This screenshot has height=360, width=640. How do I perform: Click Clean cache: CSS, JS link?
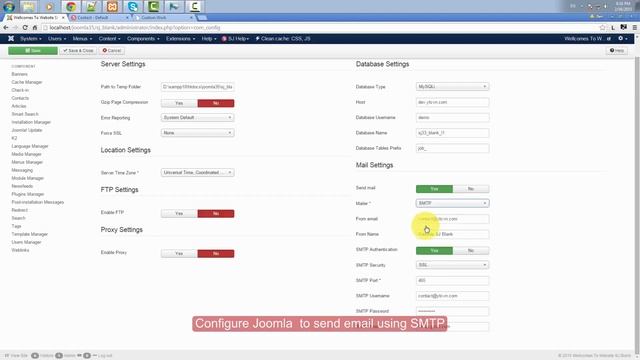coord(283,38)
